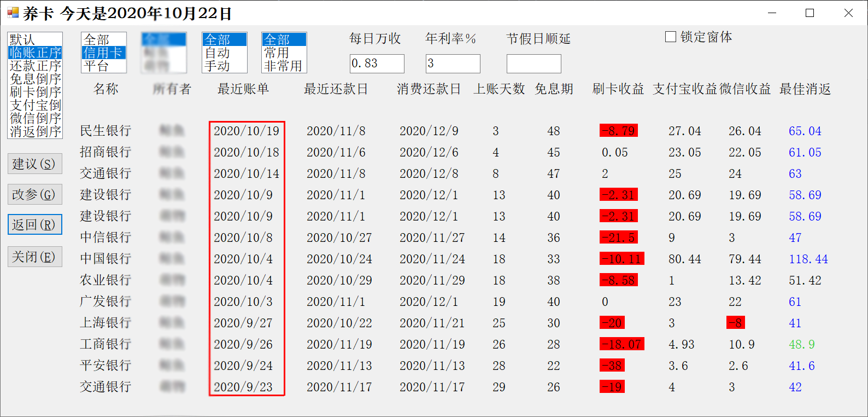
Task: Select 消返倒序 sort option
Action: [35, 131]
